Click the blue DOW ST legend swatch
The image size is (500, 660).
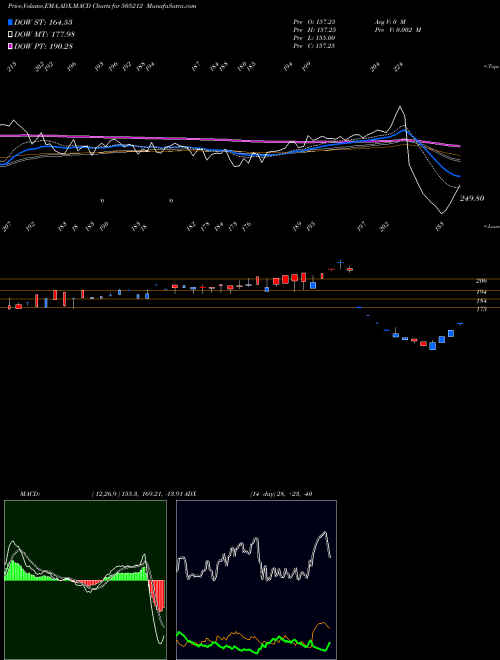click(x=10, y=22)
